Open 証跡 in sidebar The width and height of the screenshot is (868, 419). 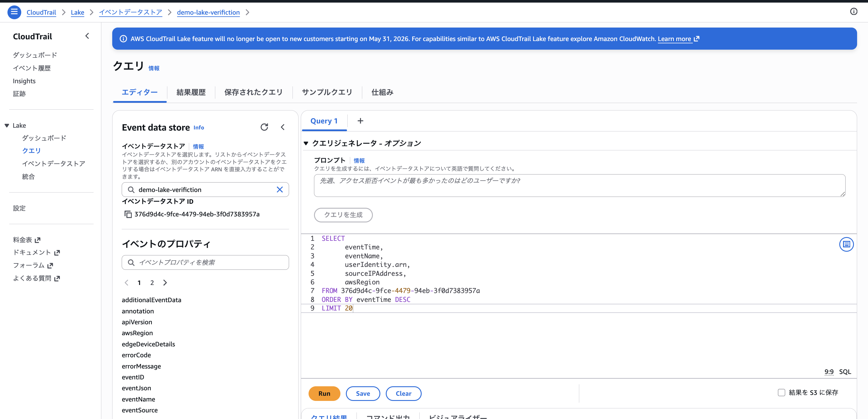coord(19,94)
